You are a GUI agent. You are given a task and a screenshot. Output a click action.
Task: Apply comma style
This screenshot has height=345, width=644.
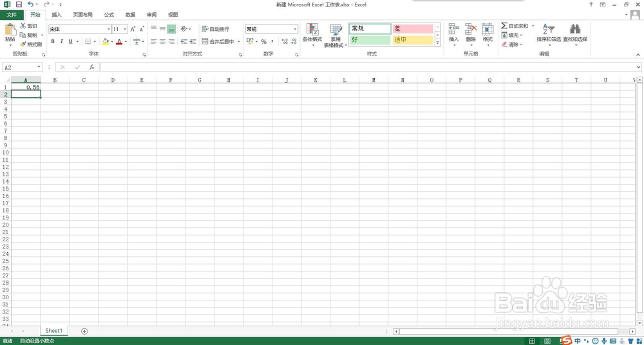272,41
